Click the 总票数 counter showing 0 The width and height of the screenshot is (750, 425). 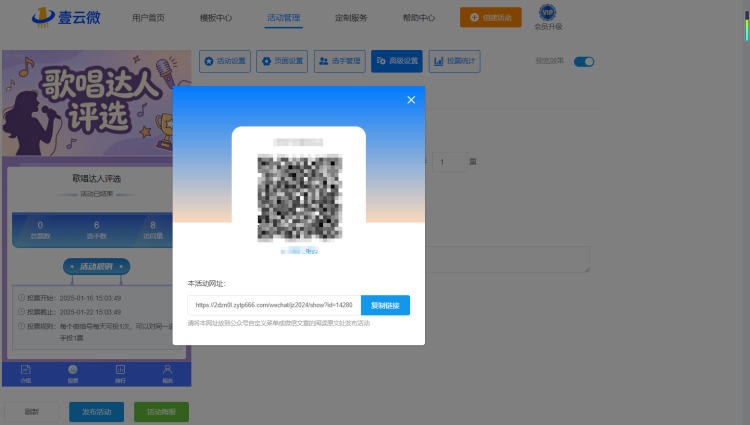point(40,229)
